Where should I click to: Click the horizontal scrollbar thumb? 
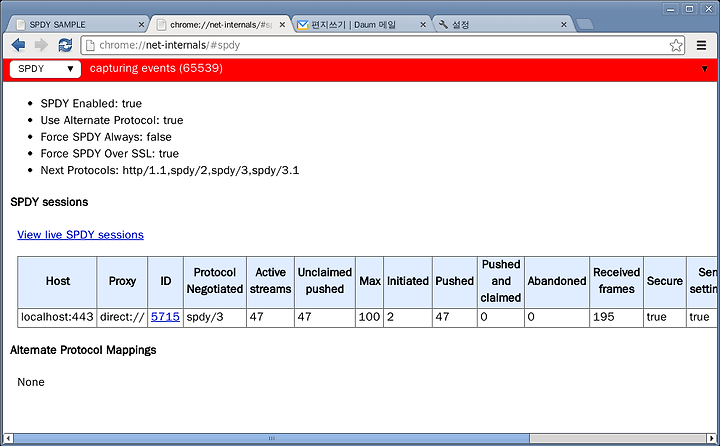[271, 438]
